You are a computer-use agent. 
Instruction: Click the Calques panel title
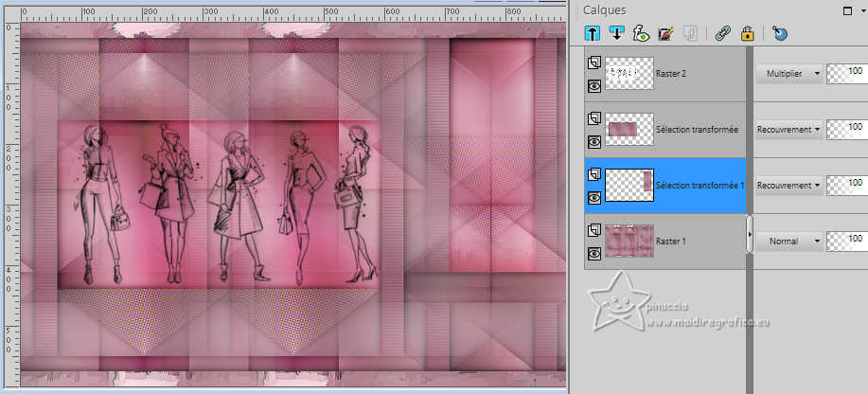tap(605, 10)
